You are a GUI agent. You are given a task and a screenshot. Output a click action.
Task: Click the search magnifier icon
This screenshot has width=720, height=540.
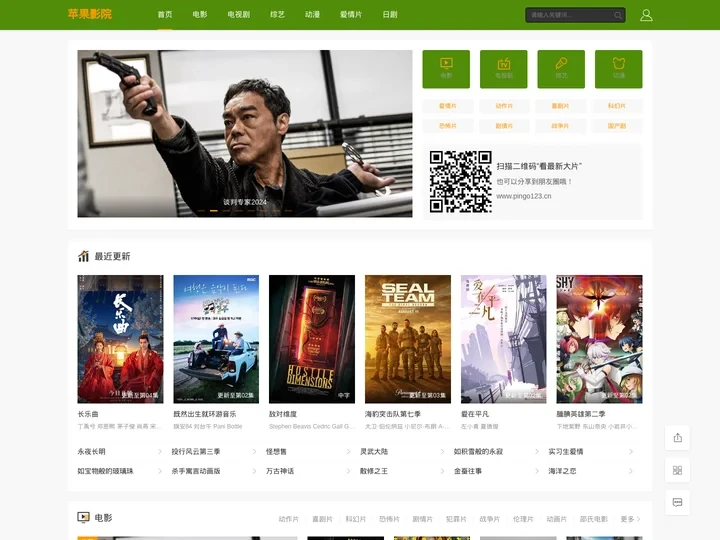click(x=618, y=15)
